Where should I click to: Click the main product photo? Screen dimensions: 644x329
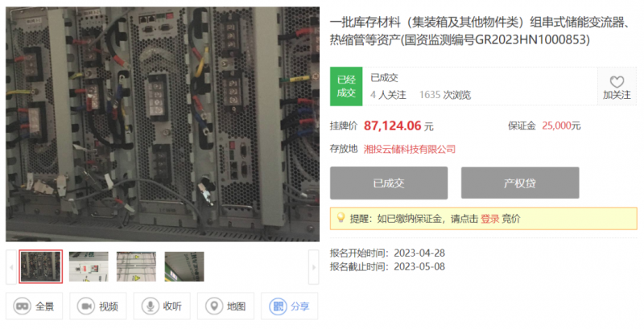click(163, 124)
